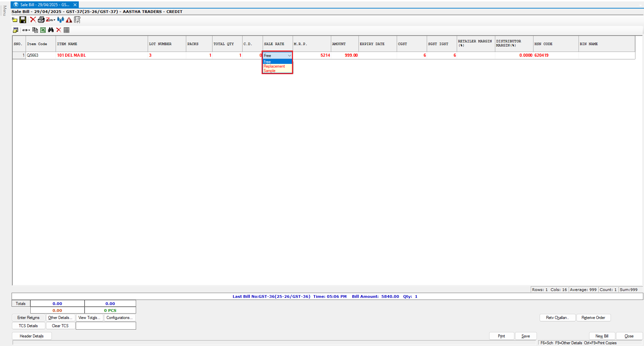Screen dimensions: 644x346
Task: Click the new folder icon in toolbar
Action: coord(15,20)
